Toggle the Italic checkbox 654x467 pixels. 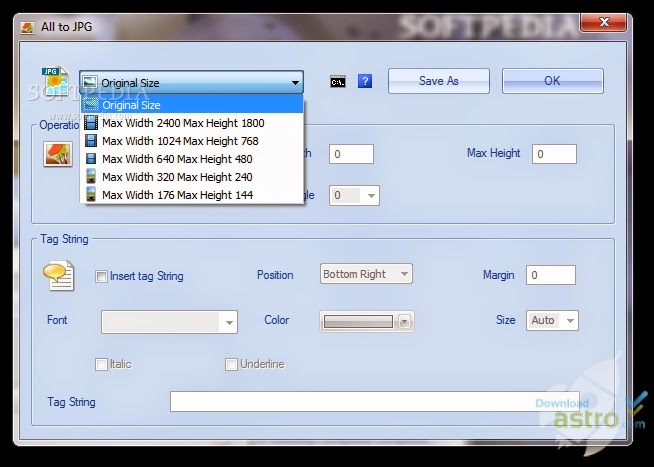[x=101, y=364]
